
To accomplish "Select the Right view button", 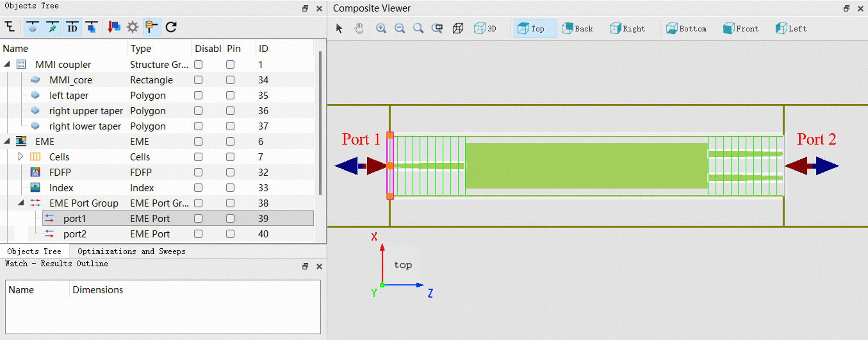I will (x=628, y=29).
